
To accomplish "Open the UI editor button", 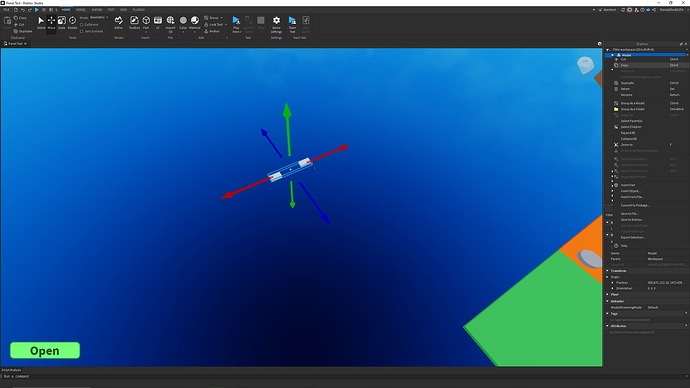I will click(x=158, y=22).
